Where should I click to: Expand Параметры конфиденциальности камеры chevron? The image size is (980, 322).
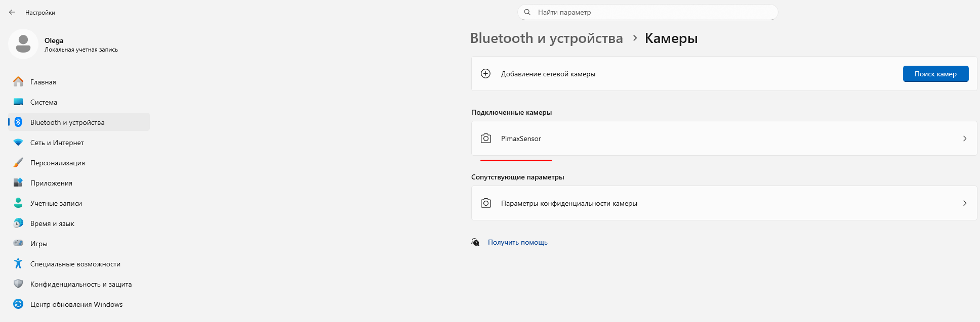click(964, 203)
